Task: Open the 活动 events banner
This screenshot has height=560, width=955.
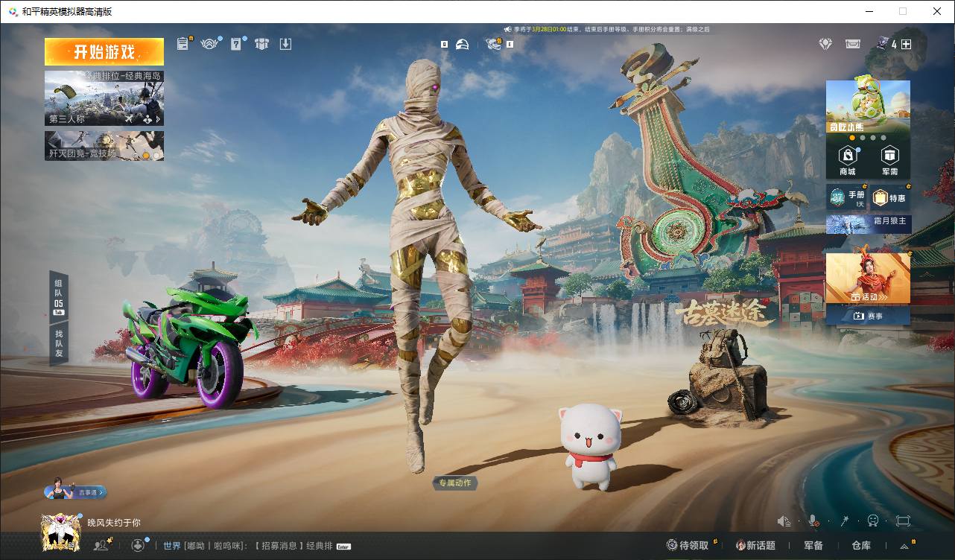Action: (x=868, y=278)
